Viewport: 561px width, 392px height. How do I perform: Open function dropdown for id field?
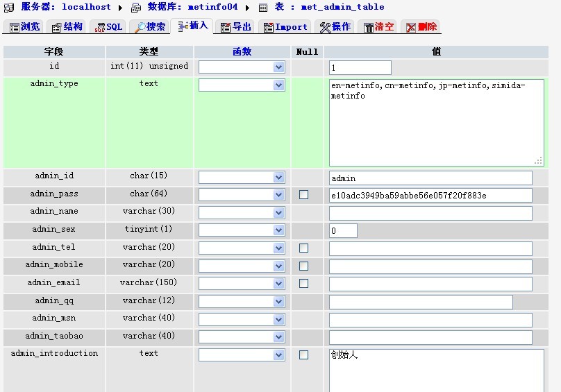(x=242, y=67)
